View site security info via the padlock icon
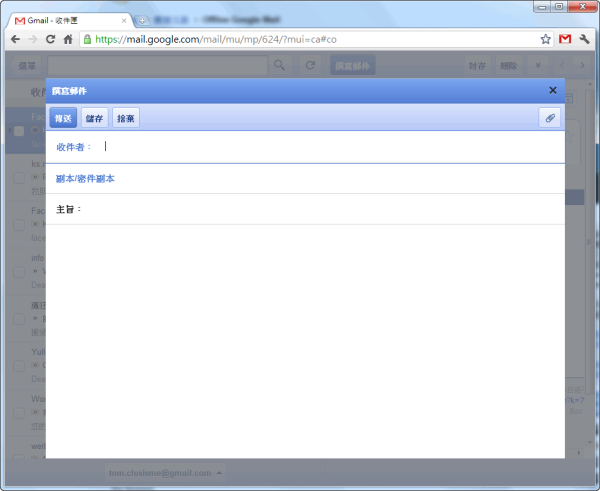 tap(88, 39)
